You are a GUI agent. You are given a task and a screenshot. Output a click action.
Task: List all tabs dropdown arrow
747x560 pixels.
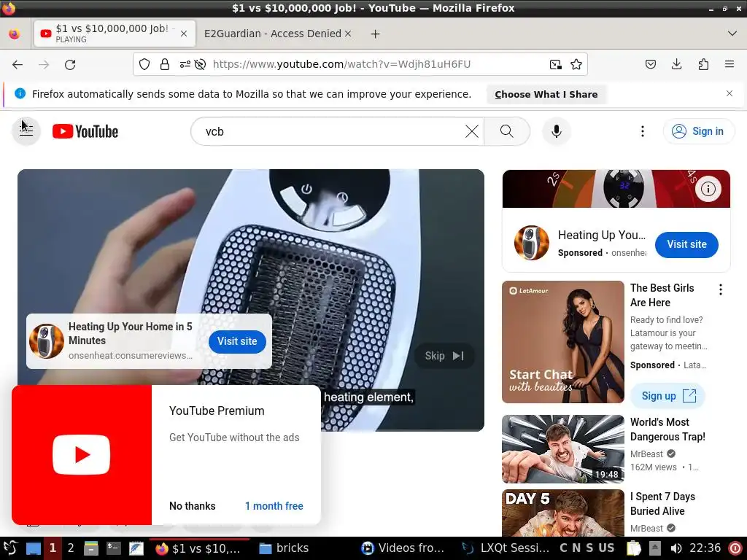tap(732, 34)
